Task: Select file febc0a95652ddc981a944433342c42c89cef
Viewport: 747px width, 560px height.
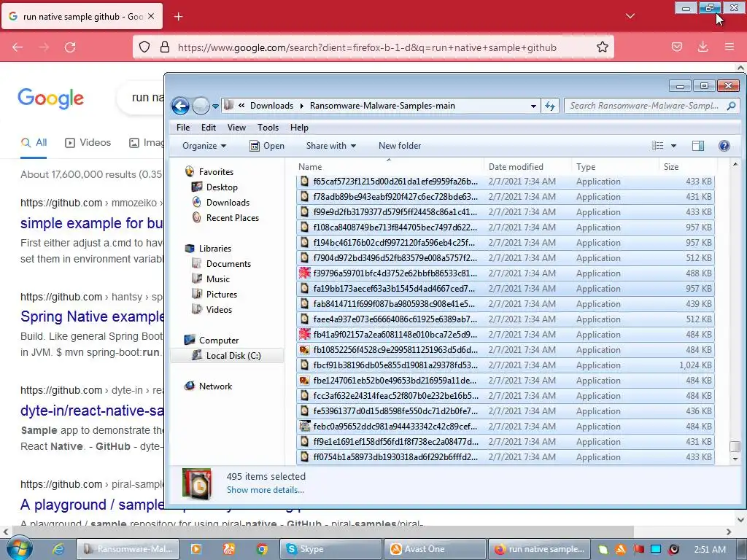Action: [506, 426]
